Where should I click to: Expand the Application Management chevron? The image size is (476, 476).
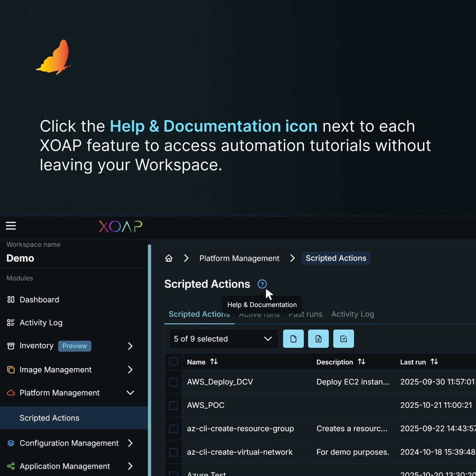[x=130, y=466]
